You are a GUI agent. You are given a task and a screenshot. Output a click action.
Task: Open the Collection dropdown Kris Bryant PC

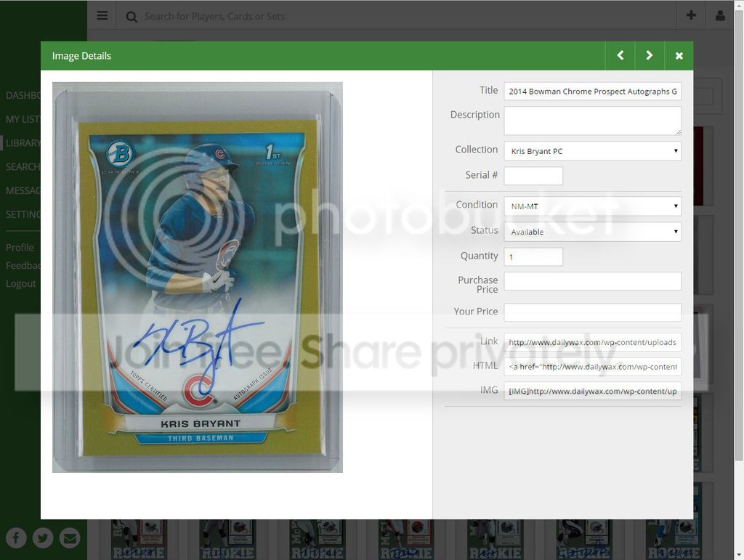point(593,151)
